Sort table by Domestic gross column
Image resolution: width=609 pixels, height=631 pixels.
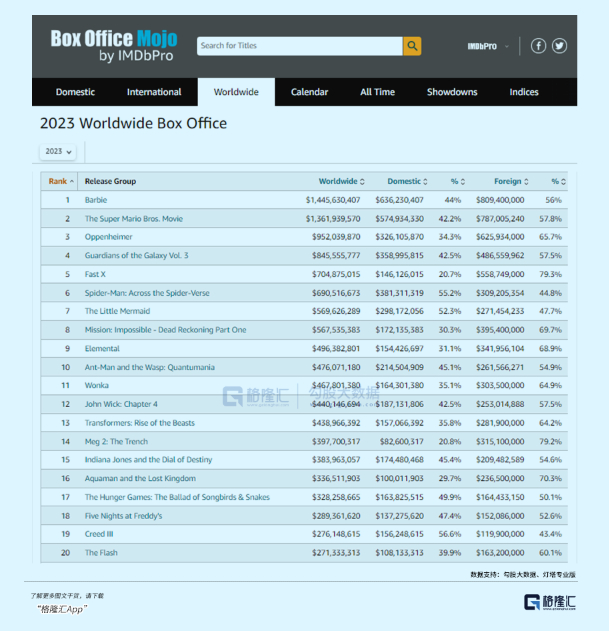(407, 181)
